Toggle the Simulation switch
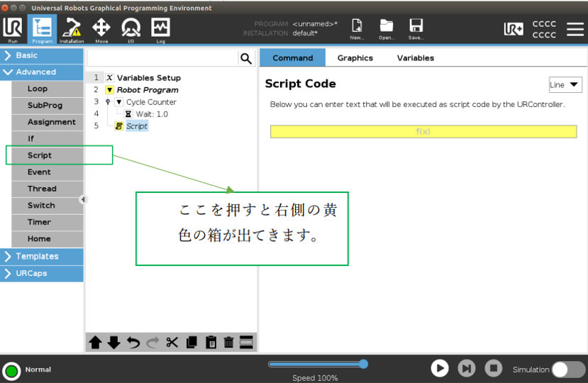This screenshot has width=588, height=383. [x=569, y=370]
